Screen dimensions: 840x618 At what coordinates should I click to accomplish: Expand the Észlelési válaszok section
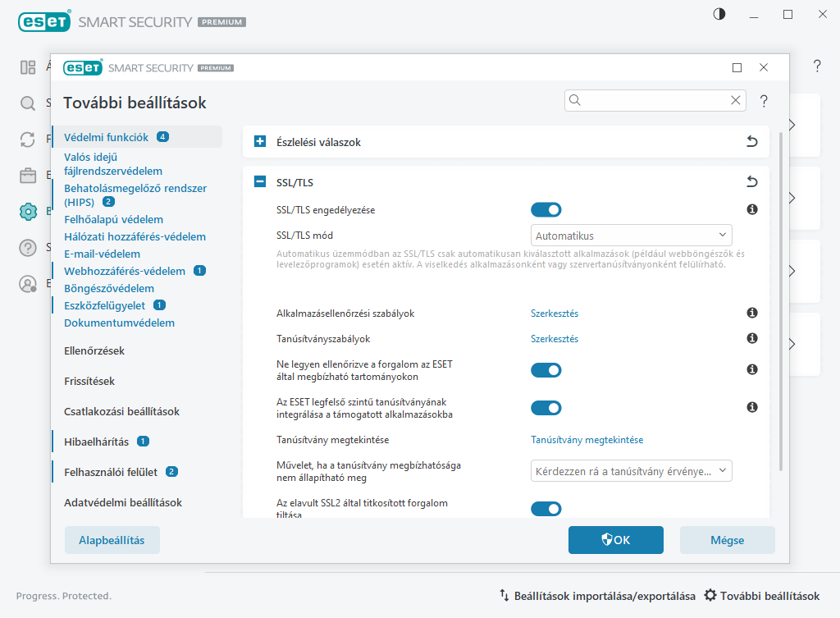coord(259,141)
